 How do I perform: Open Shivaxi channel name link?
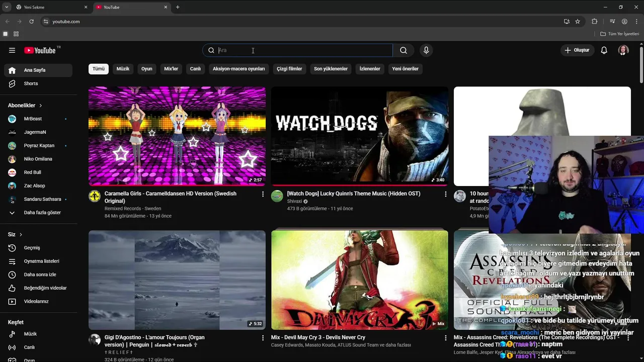coord(294,201)
